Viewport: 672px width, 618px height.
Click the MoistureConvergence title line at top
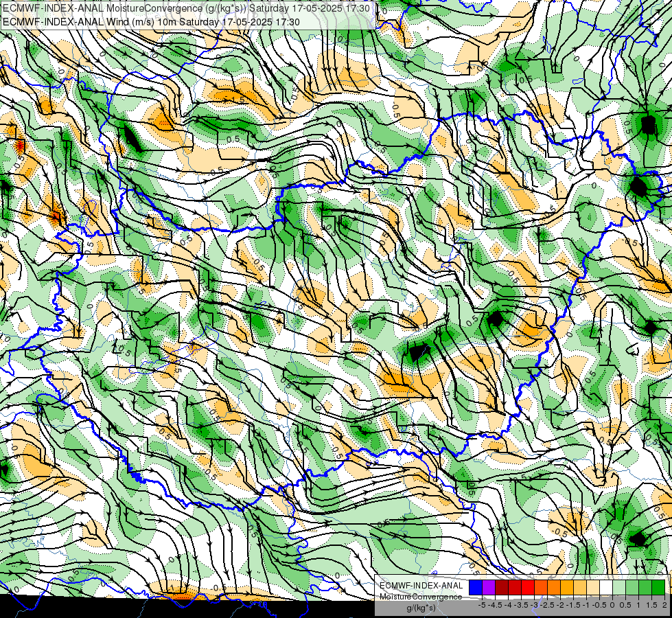click(x=187, y=8)
